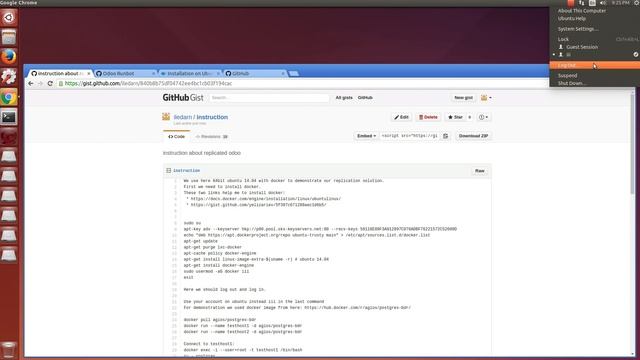Click the gist owner avatar beside iledarn
This screenshot has width=640, height=360.
166,117
